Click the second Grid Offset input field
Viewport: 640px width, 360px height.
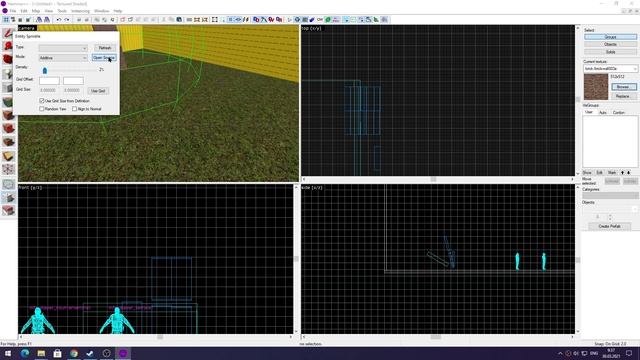click(73, 80)
